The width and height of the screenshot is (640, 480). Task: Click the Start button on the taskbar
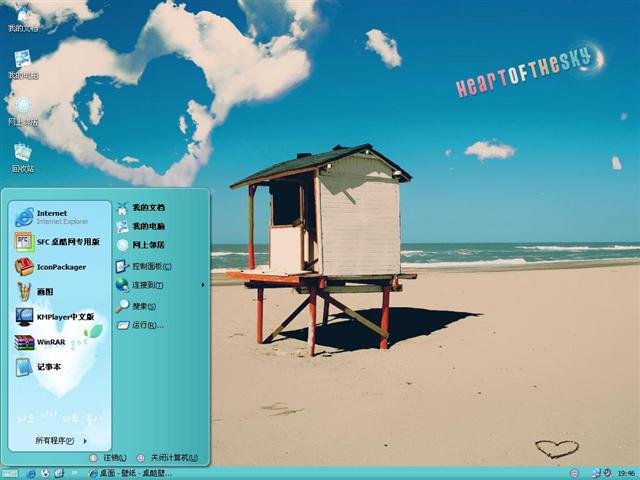(10, 473)
